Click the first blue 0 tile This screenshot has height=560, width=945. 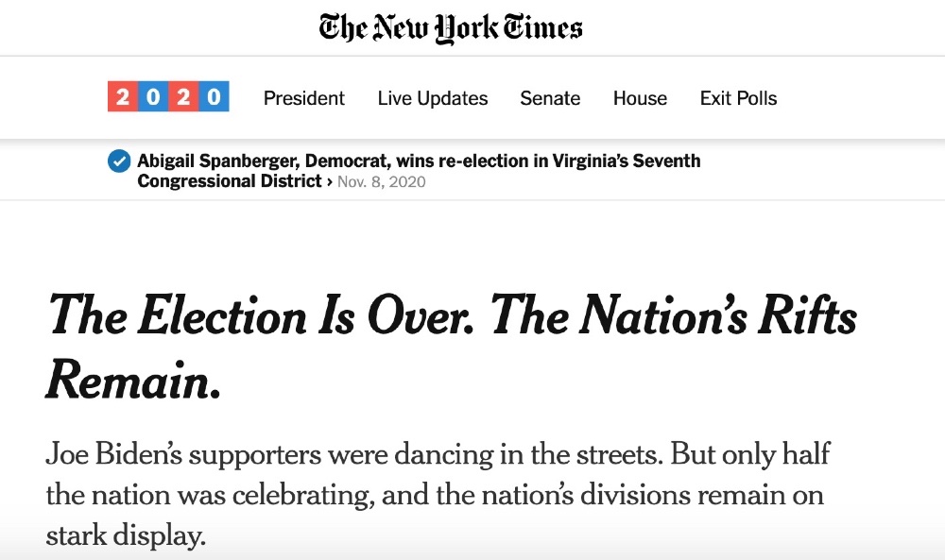[153, 96]
